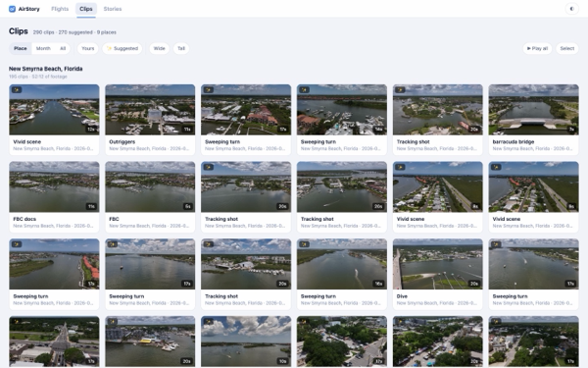Screen dimensions: 588x368
Task: Click the 7s duration badge on barracuda bridge
Action: click(x=571, y=130)
